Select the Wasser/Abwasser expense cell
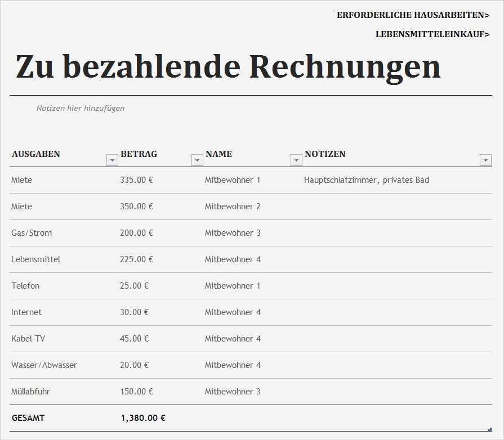Screen dimensions: 504x440 tap(44, 365)
